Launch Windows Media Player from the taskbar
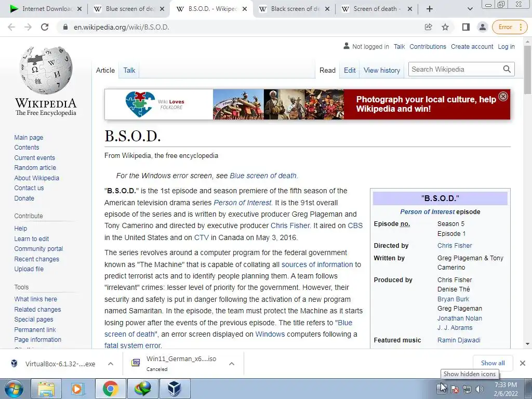Viewport: 532px width, 399px height. point(78,389)
